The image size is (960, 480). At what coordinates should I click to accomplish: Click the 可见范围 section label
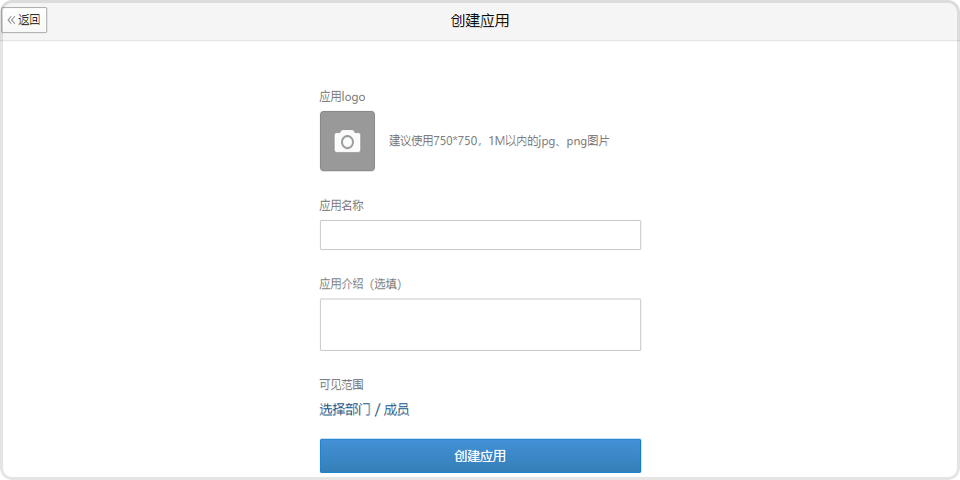tap(340, 384)
